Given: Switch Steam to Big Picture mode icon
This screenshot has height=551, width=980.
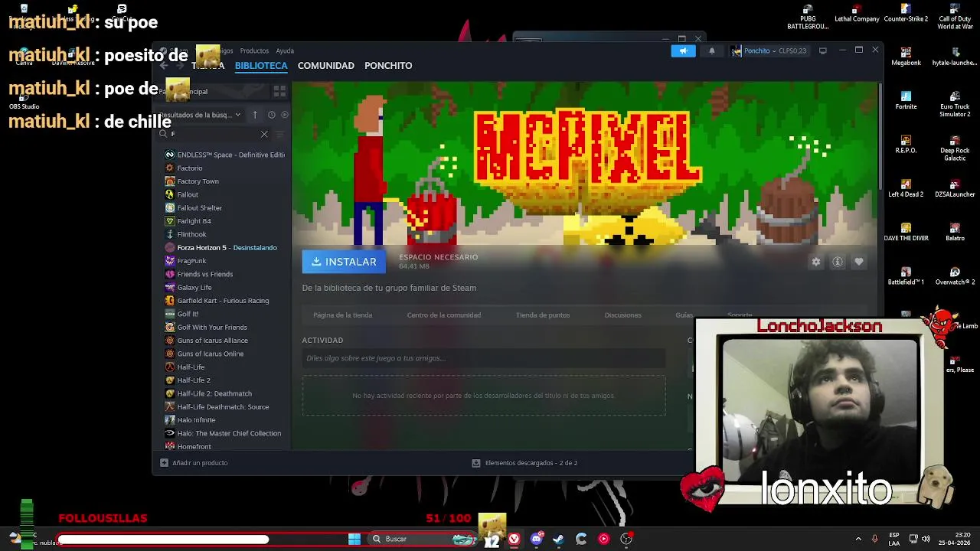Looking at the screenshot, I should tap(823, 51).
